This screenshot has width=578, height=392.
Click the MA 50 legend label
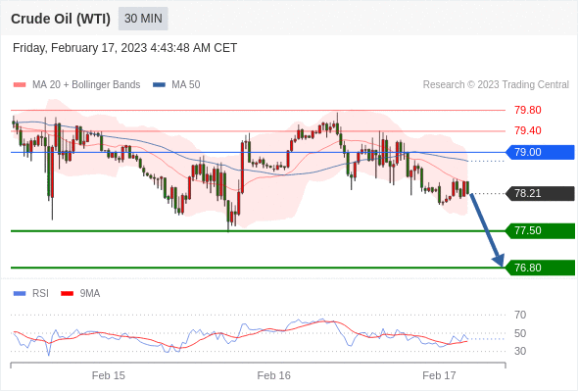click(186, 85)
